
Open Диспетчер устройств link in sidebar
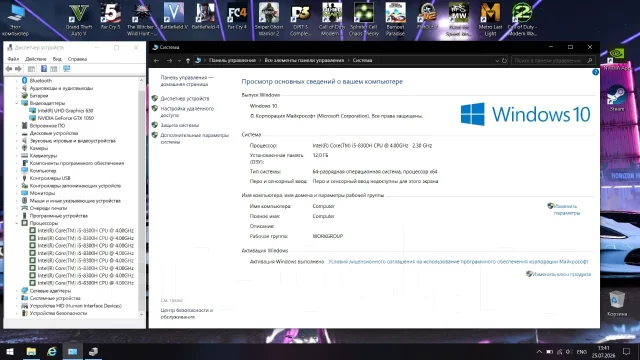point(184,98)
